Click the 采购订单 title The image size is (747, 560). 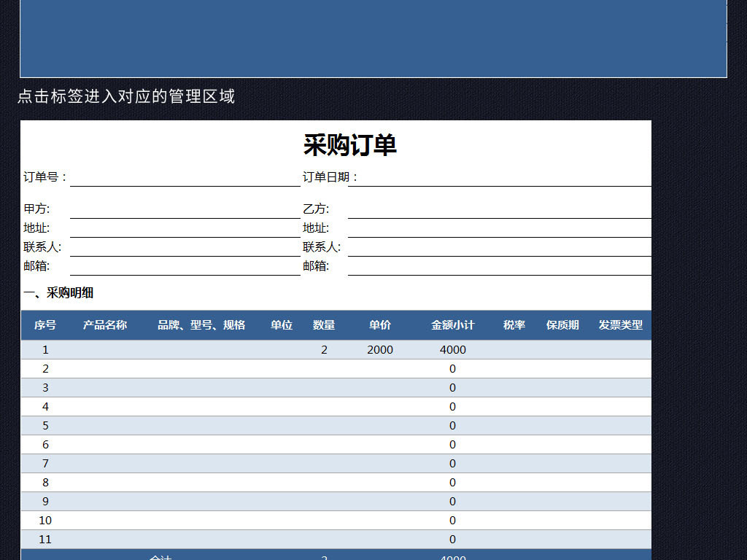[351, 145]
